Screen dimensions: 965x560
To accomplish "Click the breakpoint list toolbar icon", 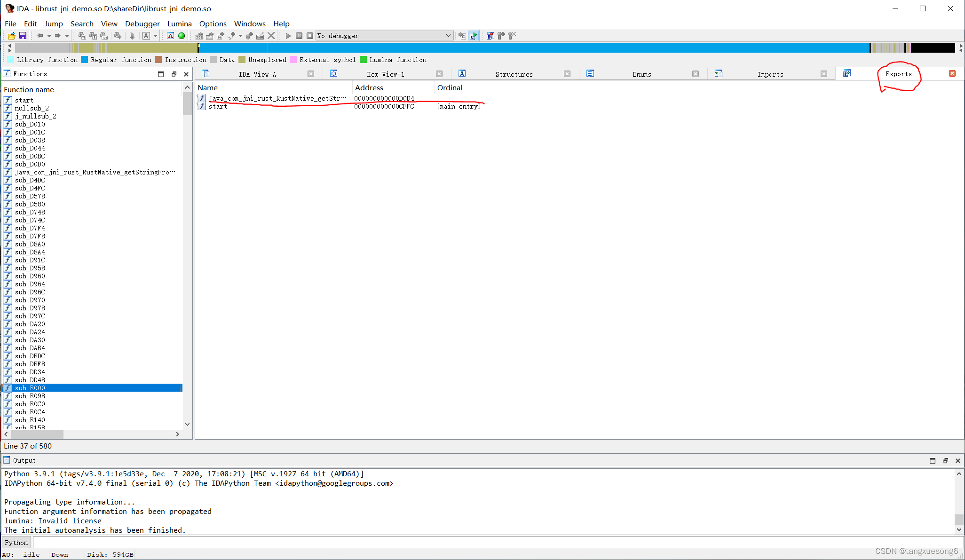I will (490, 36).
